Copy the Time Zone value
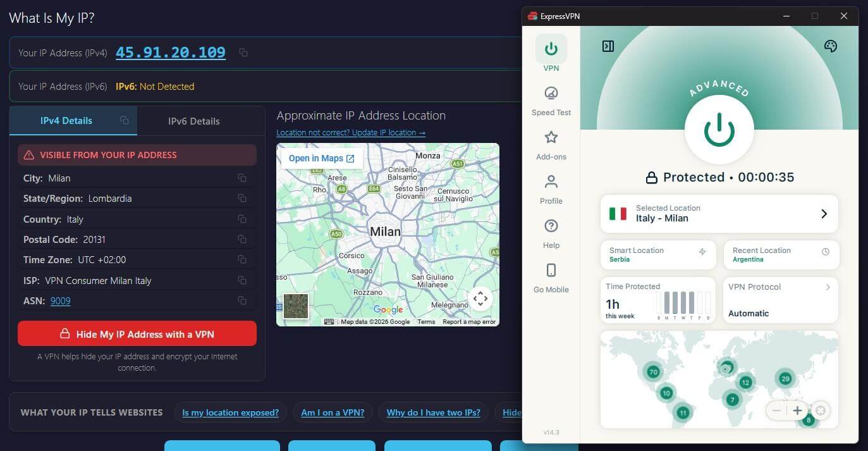Viewport: 868px width, 451px height. click(242, 259)
